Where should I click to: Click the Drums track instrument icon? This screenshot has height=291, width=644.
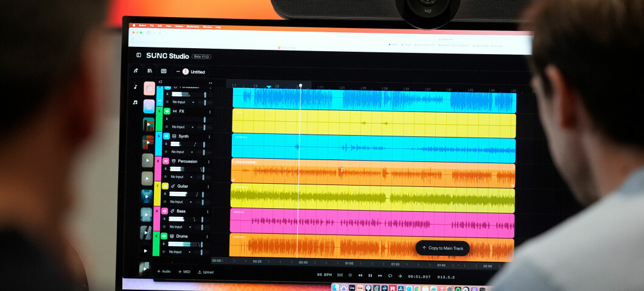(x=172, y=236)
